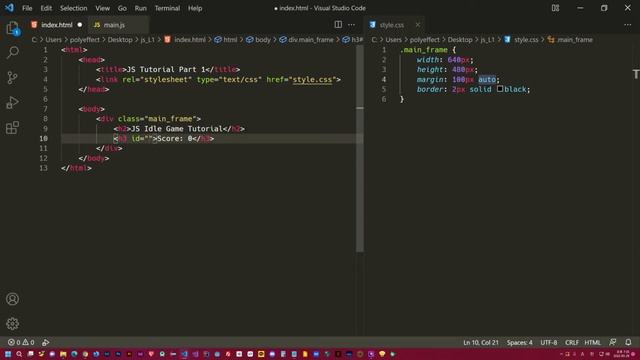This screenshot has width=640, height=360.
Task: Click the "main_frame" class attribute value
Action: [170, 119]
